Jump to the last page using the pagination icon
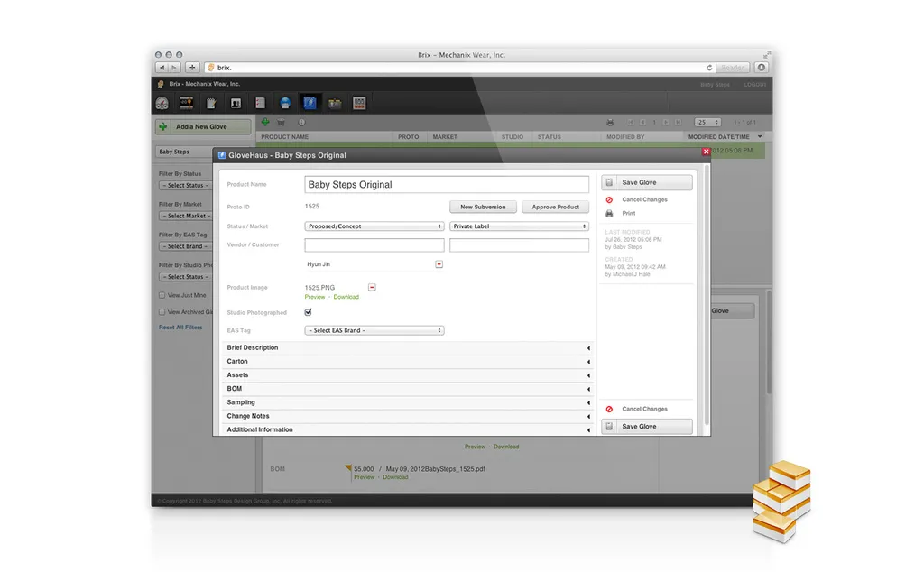 [x=679, y=123]
